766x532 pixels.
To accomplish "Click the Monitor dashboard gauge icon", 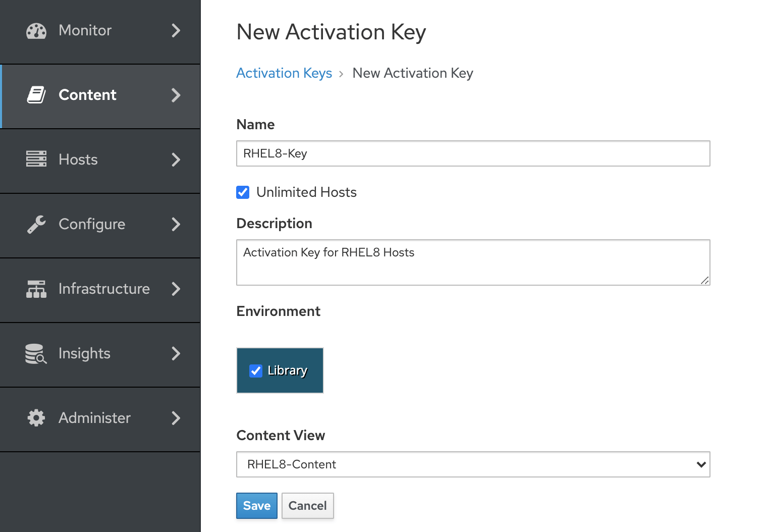I will point(36,31).
